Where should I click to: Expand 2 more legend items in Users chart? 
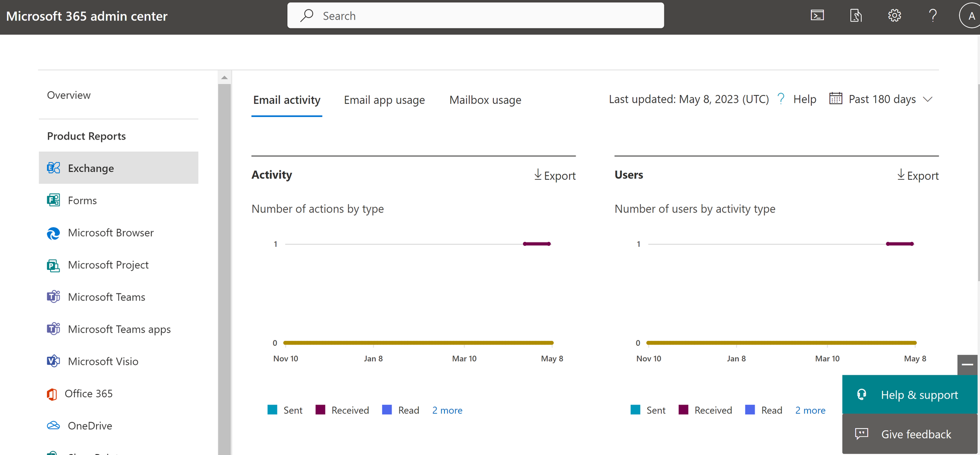click(810, 410)
